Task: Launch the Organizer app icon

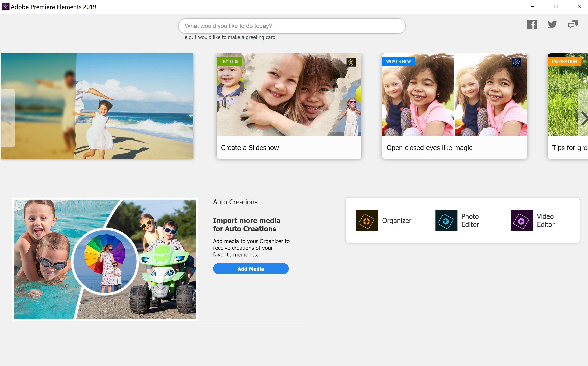Action: (x=367, y=220)
